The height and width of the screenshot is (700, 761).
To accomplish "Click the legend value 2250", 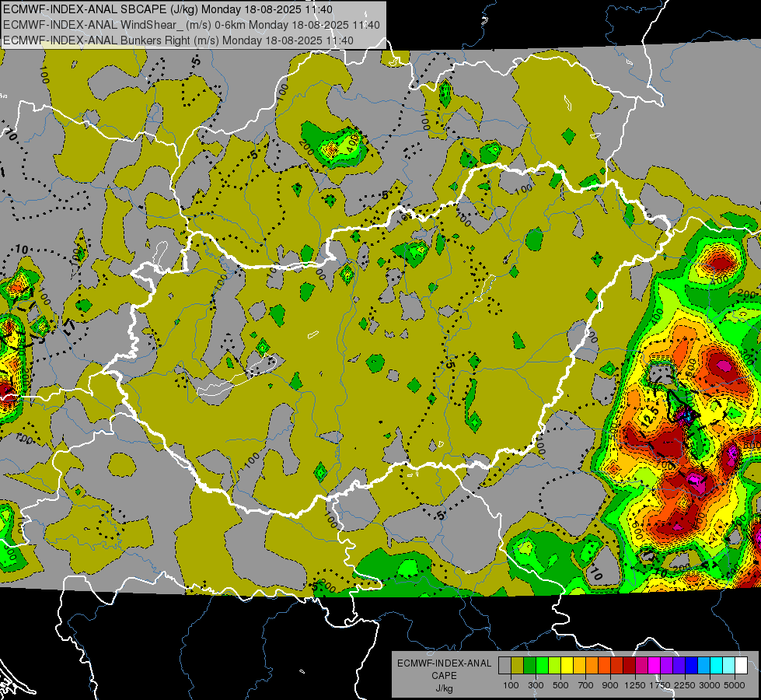I will pyautogui.click(x=685, y=685).
